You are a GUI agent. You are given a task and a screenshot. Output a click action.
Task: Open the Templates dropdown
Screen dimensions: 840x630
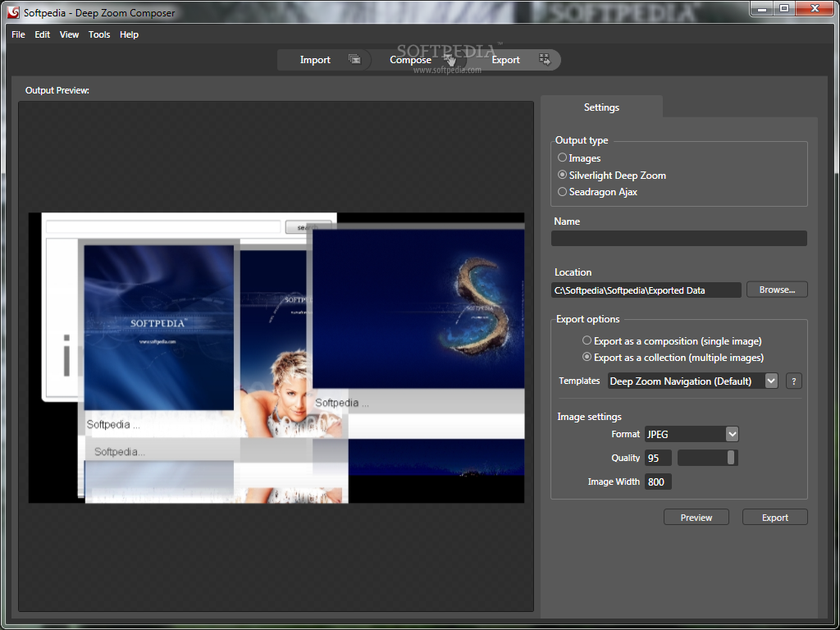(692, 381)
